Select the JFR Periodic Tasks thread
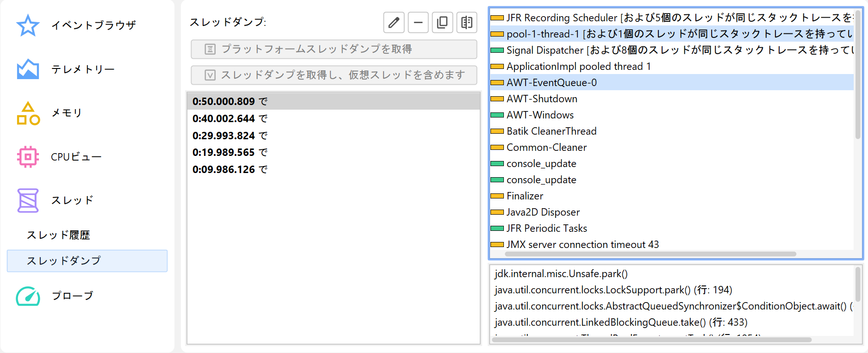Viewport: 868px width, 353px height. click(x=546, y=228)
